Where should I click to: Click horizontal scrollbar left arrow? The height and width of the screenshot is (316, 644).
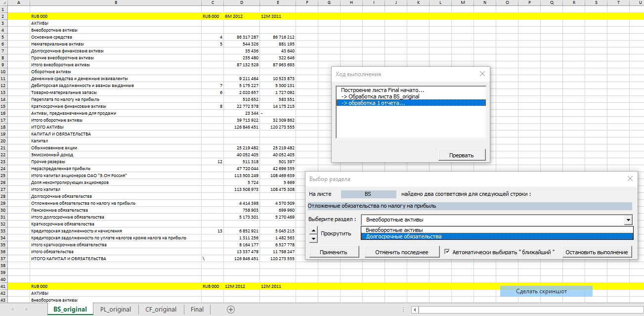tap(415, 310)
